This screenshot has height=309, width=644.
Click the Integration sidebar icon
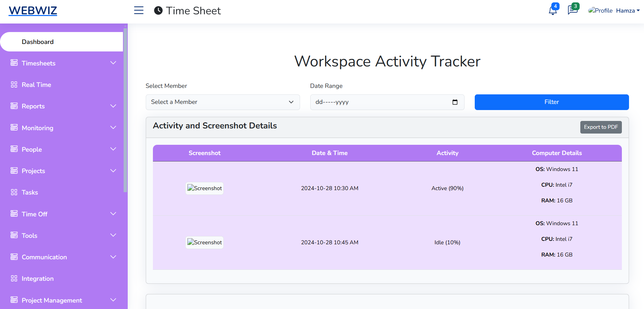14,278
